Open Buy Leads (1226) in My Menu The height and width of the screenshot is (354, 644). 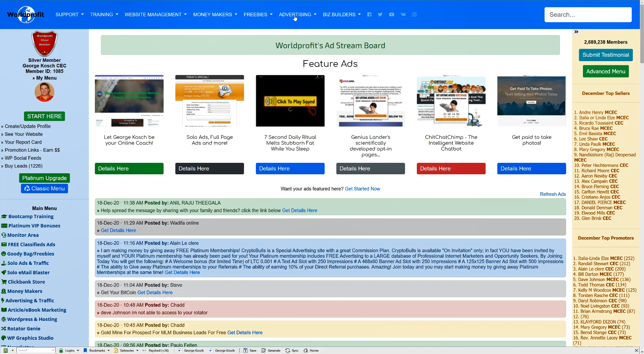[24, 166]
